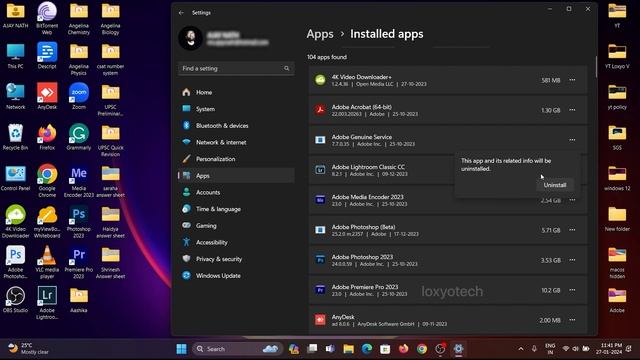Open Google Chrome from taskbar
The height and width of the screenshot is (360, 640).
422,349
